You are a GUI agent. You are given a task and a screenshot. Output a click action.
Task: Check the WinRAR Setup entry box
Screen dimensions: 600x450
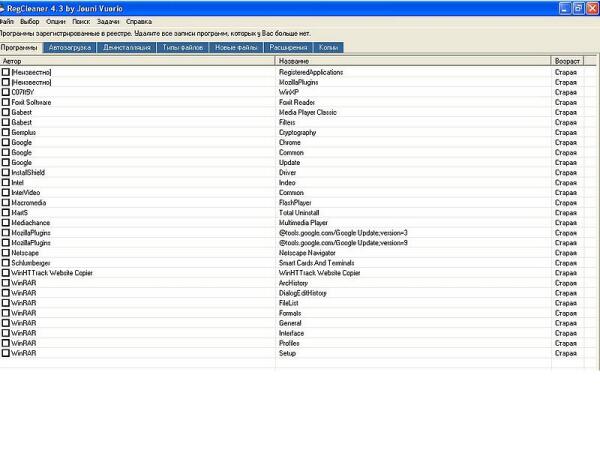point(6,353)
